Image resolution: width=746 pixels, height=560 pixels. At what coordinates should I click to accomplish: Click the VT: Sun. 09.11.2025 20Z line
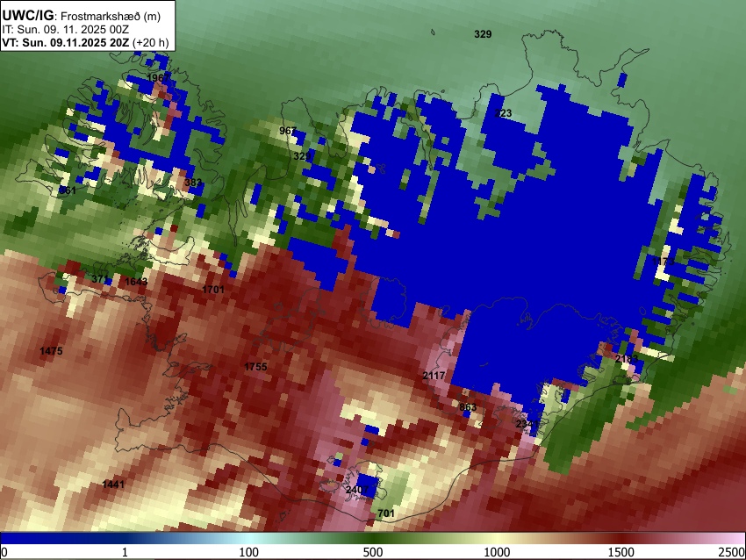pos(66,42)
